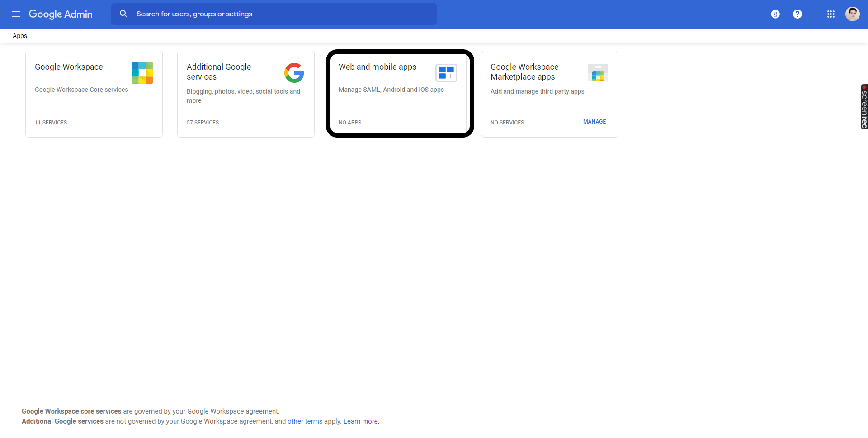Viewport: 868px width, 438px height.
Task: Click Google Workspace Core services description
Action: pyautogui.click(x=81, y=90)
